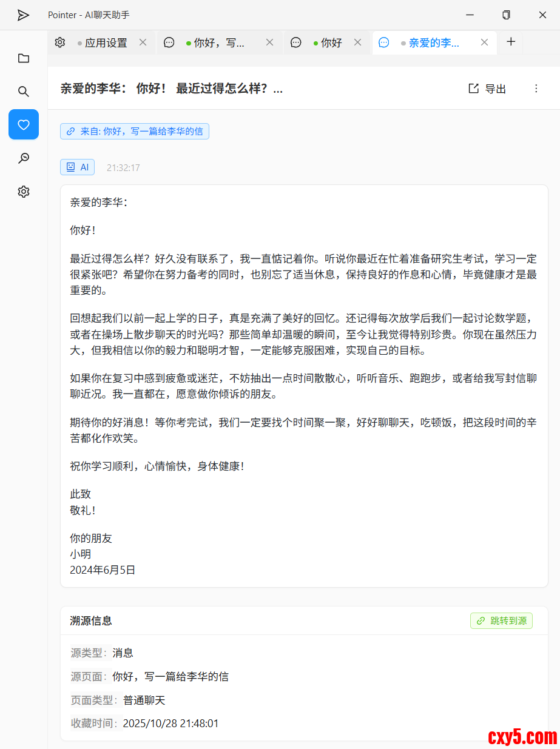Switch to the 你好，写... tab
This screenshot has width=560, height=749.
[x=219, y=42]
